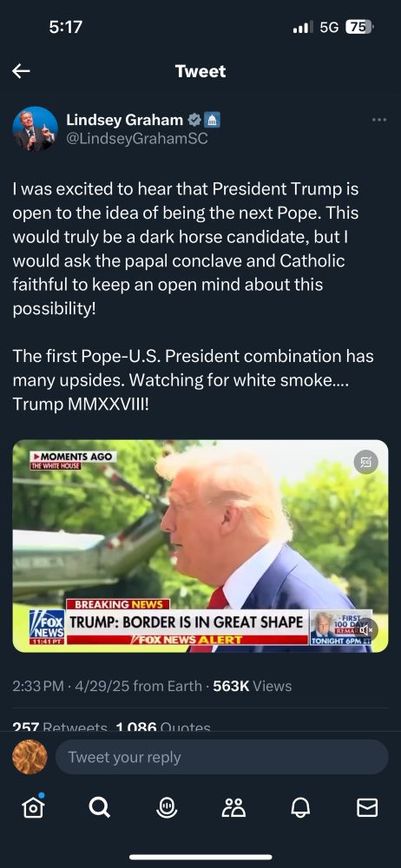Image resolution: width=401 pixels, height=868 pixels.
Task: Open the Messages envelope icon
Action: (367, 807)
